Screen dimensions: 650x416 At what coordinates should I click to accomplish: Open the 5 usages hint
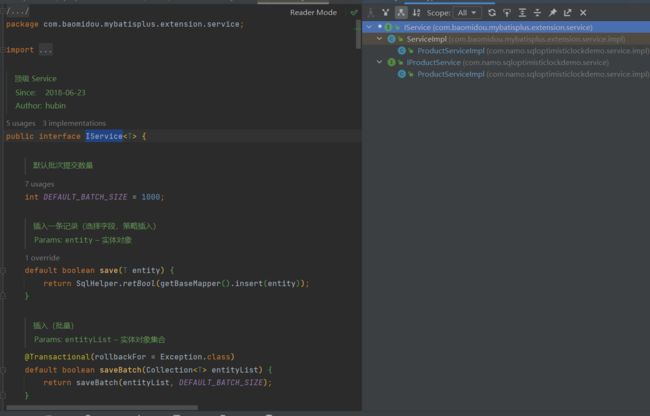click(21, 123)
